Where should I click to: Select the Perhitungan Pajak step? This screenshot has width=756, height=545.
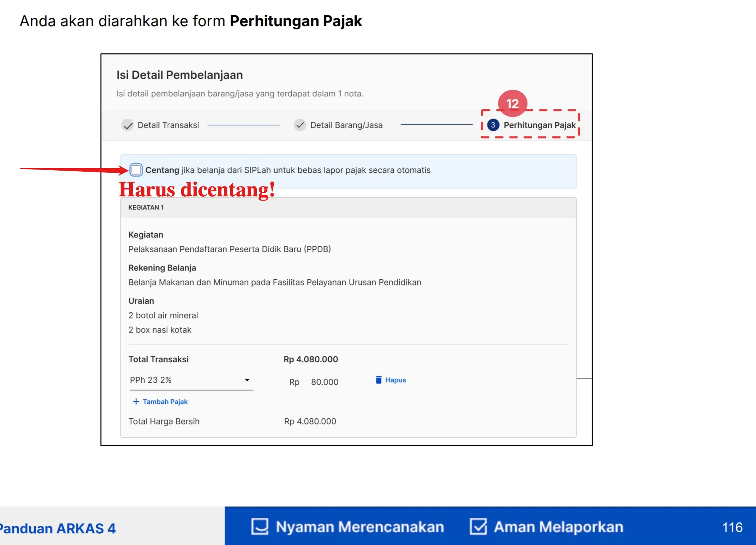tap(540, 125)
